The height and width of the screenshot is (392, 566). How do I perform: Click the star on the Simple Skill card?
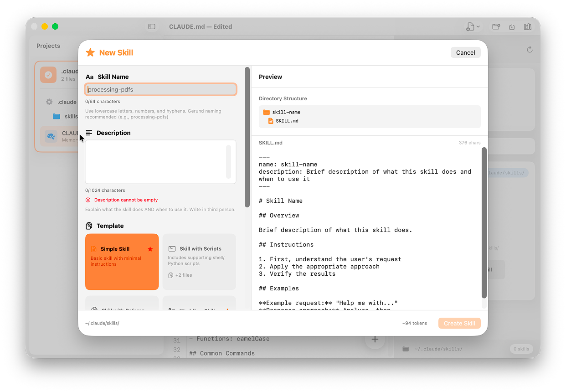coord(150,249)
